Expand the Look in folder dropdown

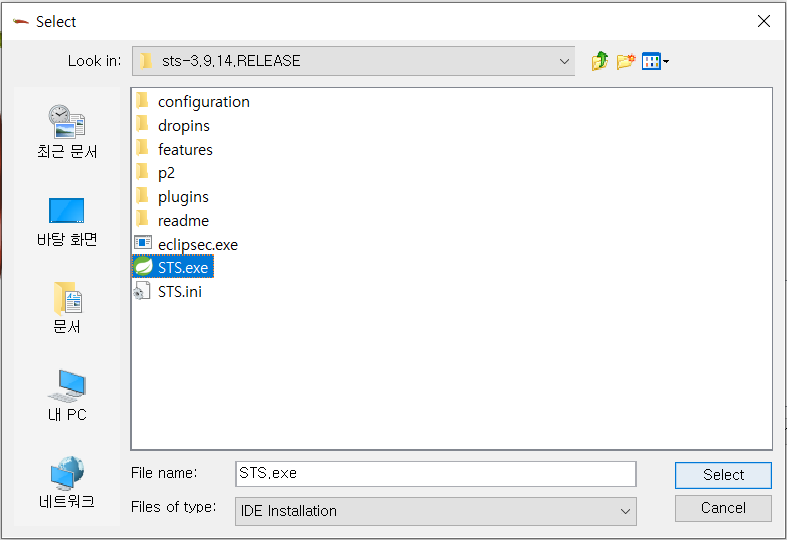point(353,61)
